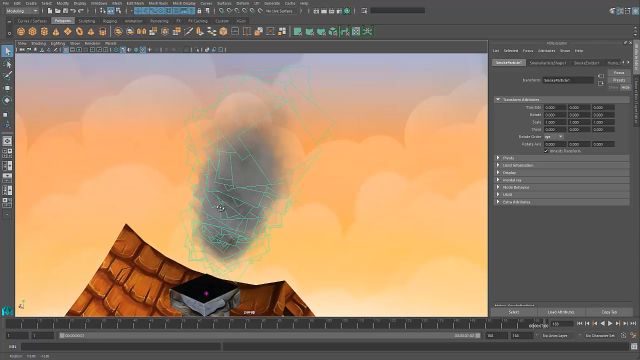Switch to the Rigging shelf tab
The image size is (640, 360).
(109, 21)
